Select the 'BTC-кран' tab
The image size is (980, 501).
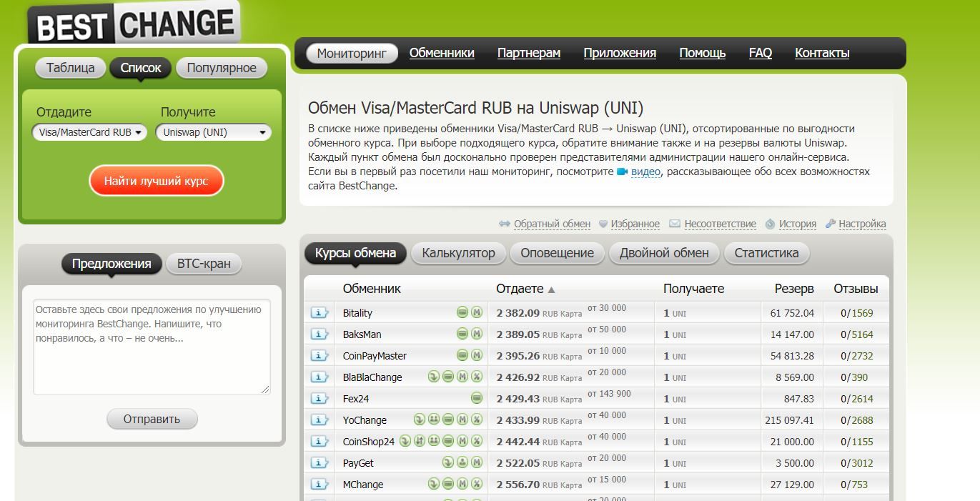204,264
